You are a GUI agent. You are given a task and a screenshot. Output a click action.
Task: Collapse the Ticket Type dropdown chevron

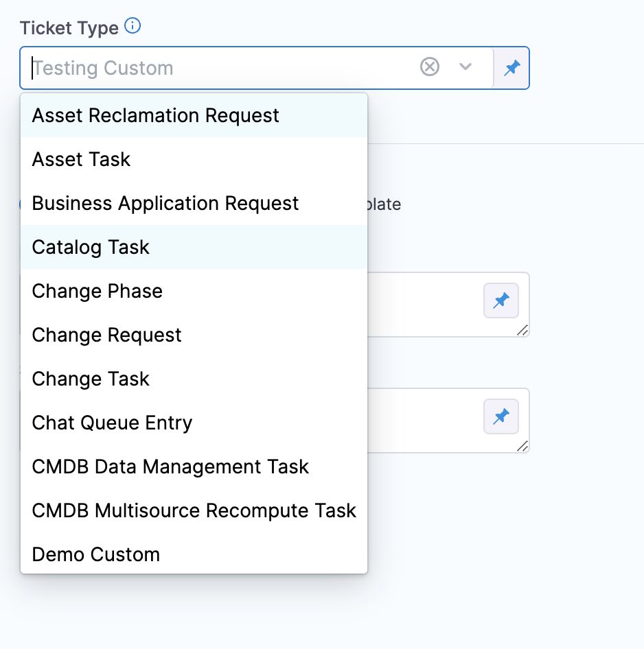[465, 67]
